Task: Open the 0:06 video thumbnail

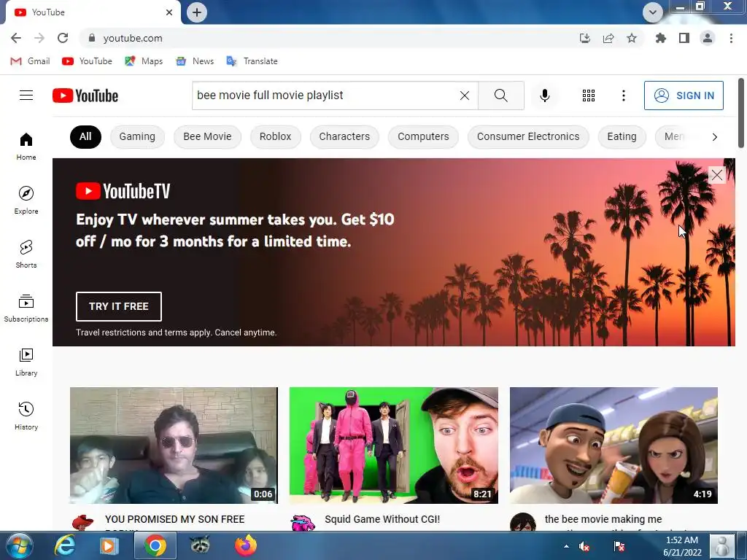Action: pos(174,446)
